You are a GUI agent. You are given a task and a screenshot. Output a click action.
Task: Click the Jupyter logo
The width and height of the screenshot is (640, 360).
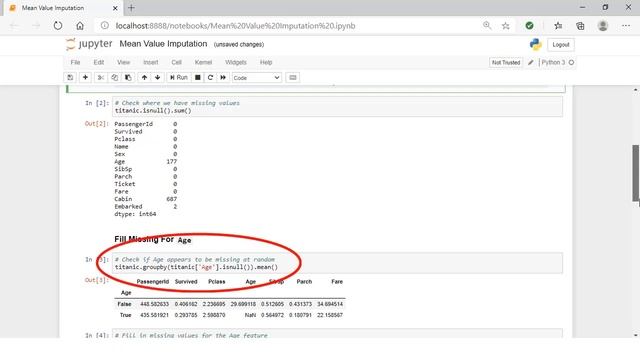[x=89, y=44]
